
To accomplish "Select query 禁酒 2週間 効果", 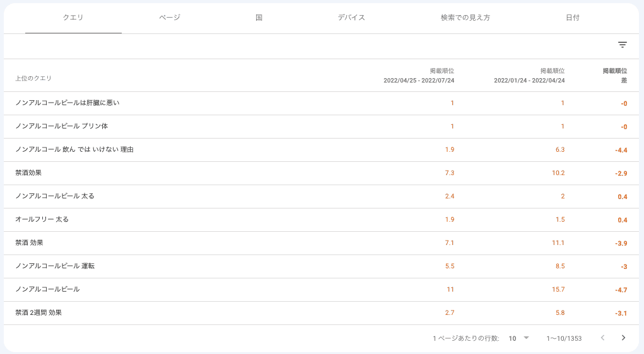I will pos(38,312).
